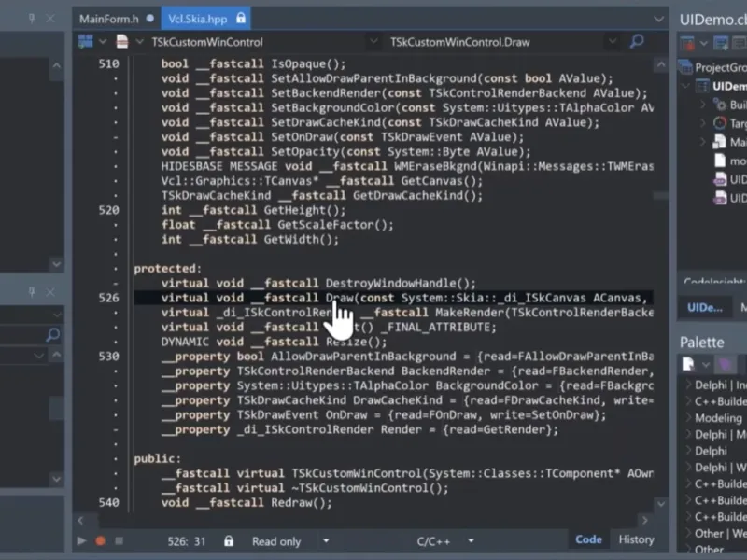Open the Read only dropdown arrow
The height and width of the screenshot is (560, 747).
[x=326, y=541]
